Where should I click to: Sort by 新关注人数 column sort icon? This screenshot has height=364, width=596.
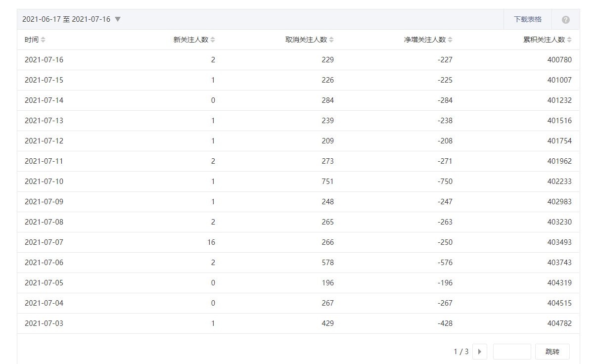(x=213, y=40)
